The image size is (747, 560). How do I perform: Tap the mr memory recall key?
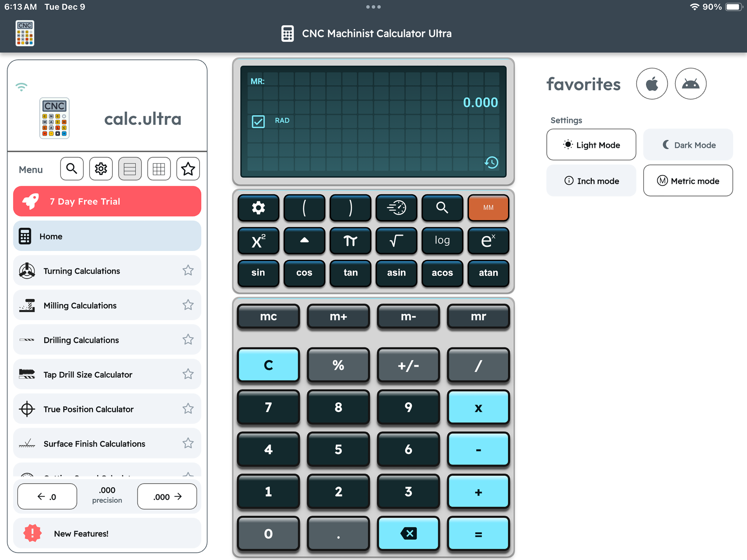[478, 316]
